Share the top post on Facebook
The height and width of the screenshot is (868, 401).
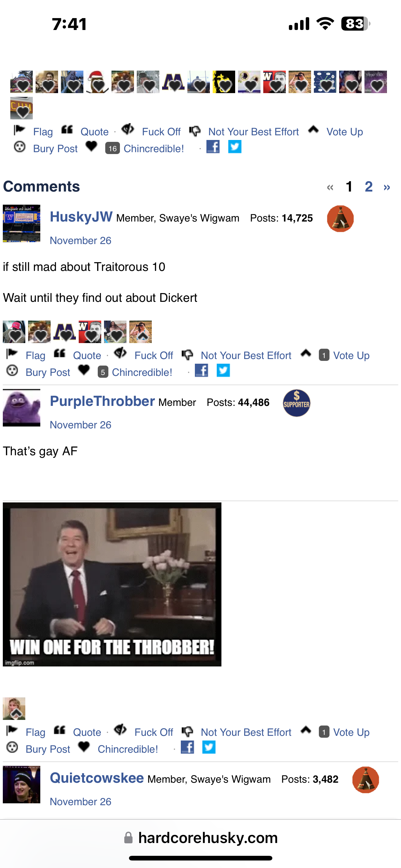[213, 147]
